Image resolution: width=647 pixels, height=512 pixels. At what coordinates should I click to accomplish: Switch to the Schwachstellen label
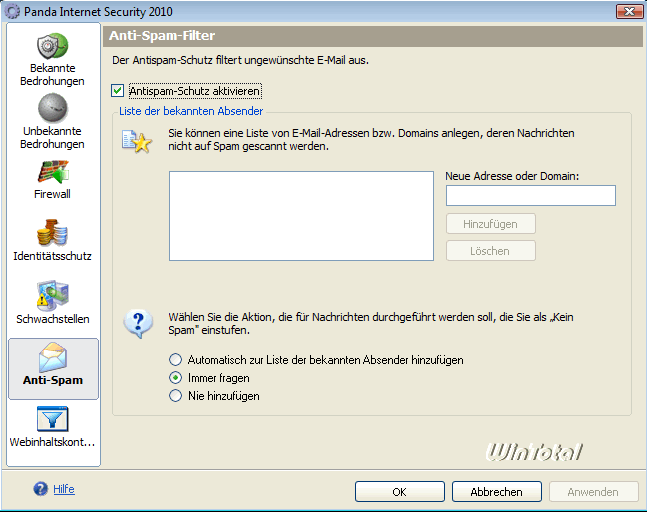pyautogui.click(x=53, y=319)
